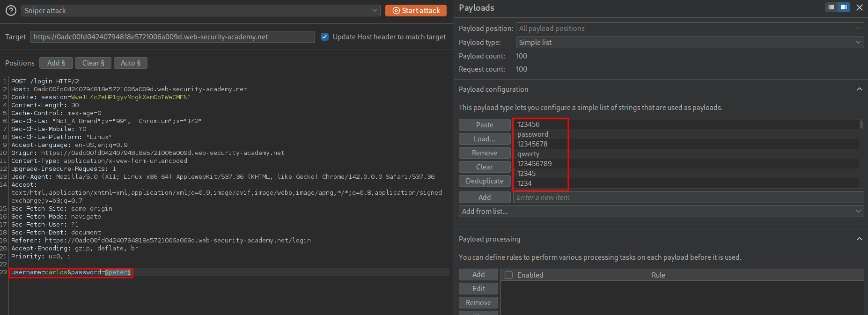Viewport: 868px width, 315px height.
Task: Click the Enter a new item field
Action: (x=688, y=197)
